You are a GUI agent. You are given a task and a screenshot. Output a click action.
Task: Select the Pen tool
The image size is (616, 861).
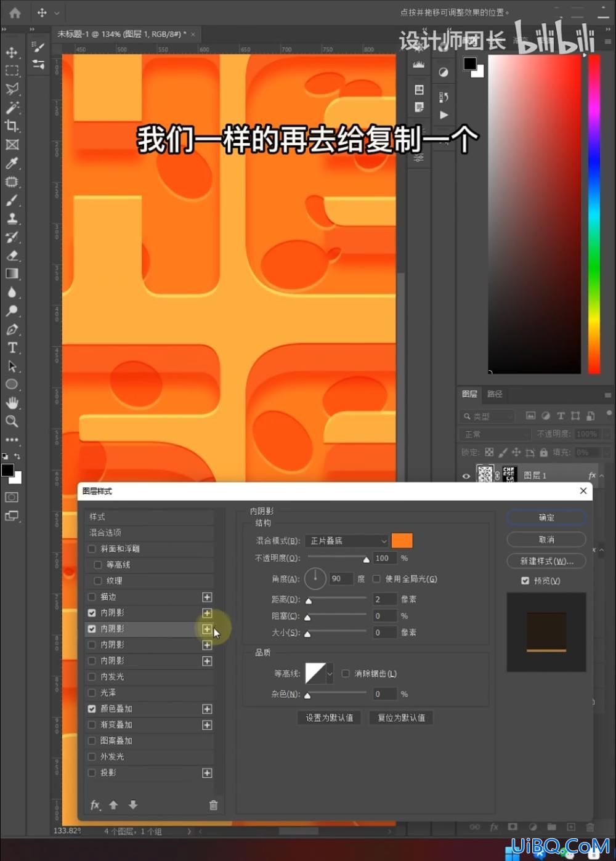point(12,329)
